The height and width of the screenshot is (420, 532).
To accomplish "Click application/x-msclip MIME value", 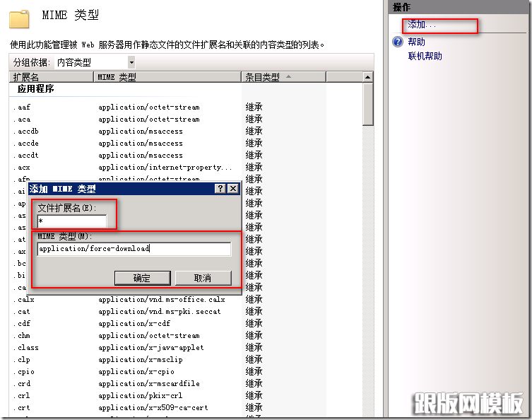I will (x=141, y=360).
